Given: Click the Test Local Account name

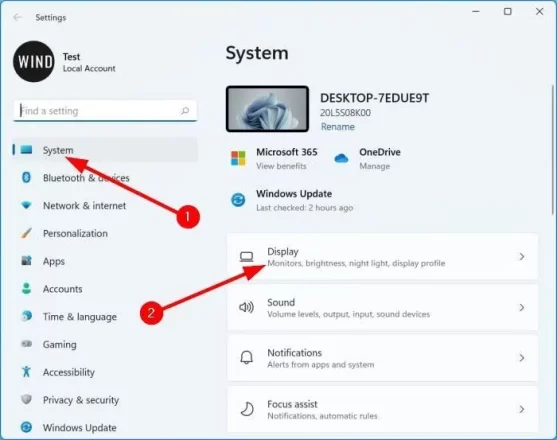Looking at the screenshot, I should [x=89, y=62].
